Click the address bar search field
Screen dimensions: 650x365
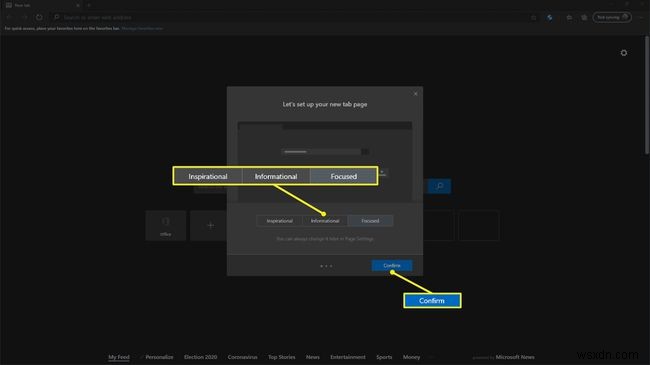(290, 17)
